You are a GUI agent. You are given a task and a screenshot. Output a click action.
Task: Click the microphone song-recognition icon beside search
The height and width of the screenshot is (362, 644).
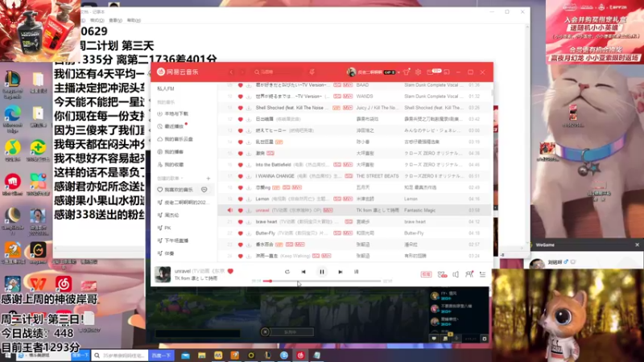312,72
